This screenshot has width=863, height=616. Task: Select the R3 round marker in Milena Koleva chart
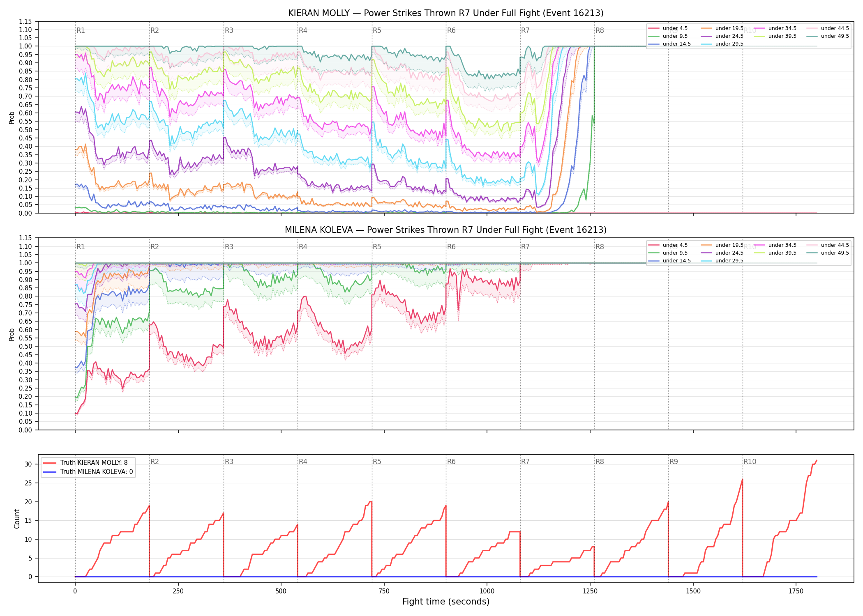(x=229, y=247)
